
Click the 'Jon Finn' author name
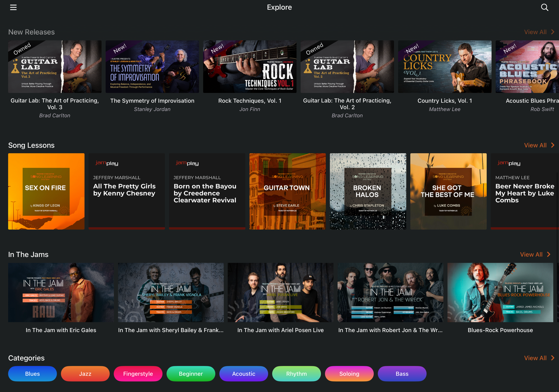click(250, 109)
